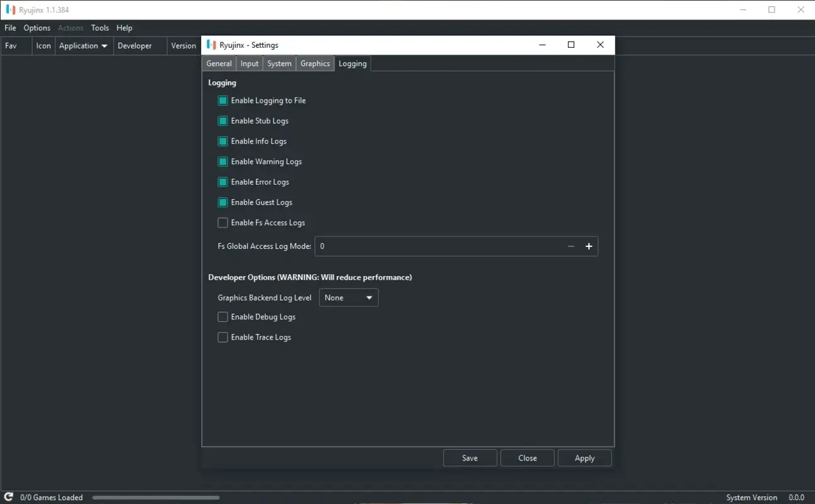Enable Fs Access Logs
The height and width of the screenshot is (504, 815).
click(223, 222)
